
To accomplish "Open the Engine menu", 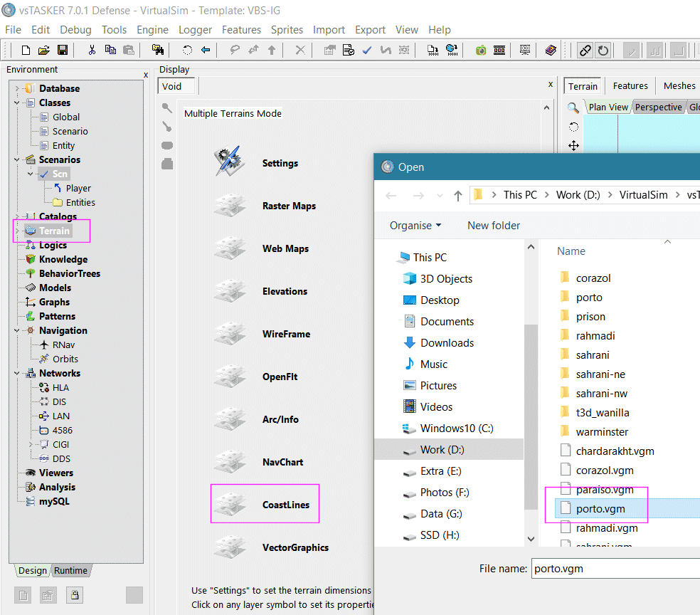I will tap(152, 30).
